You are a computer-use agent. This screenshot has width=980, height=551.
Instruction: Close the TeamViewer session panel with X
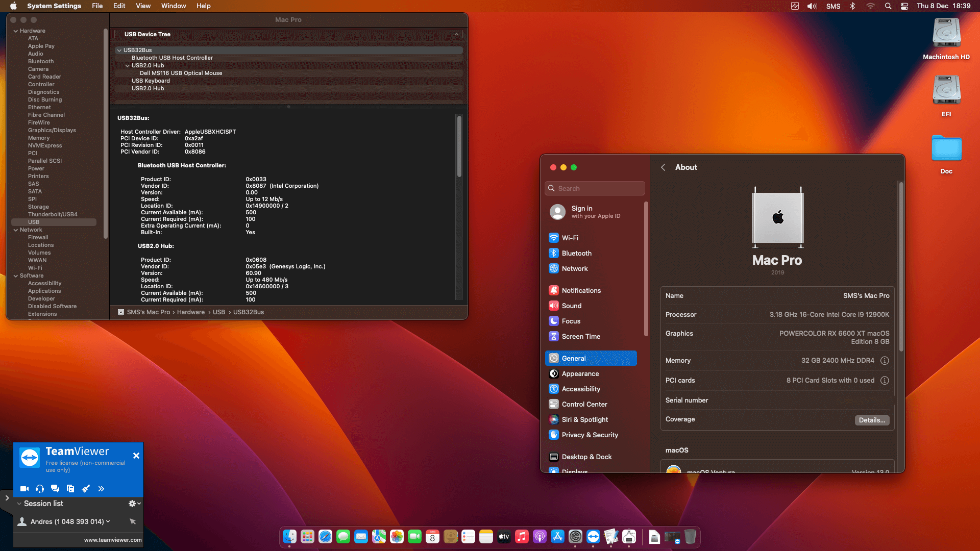click(x=136, y=456)
